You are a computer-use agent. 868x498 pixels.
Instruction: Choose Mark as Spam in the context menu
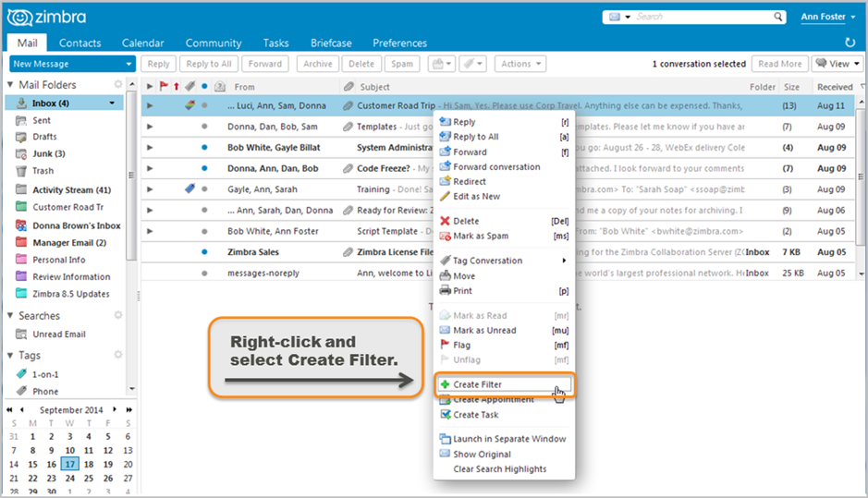505,236
